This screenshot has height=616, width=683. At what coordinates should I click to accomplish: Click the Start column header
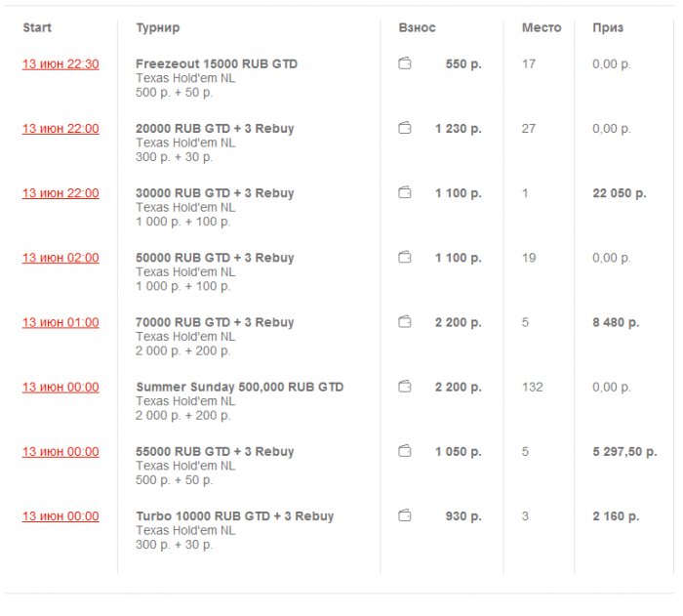(x=37, y=28)
